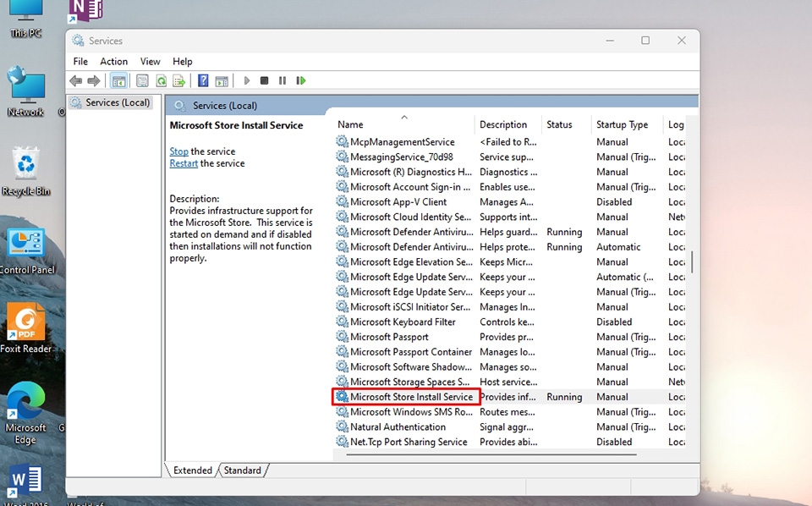Select the Microsoft iSCSI Initiator Ser... service
Image resolution: width=812 pixels, height=506 pixels.
(x=410, y=306)
